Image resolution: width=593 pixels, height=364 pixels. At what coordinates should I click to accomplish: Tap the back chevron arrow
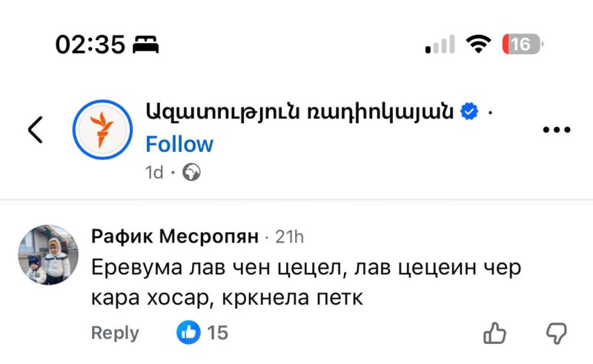35,129
